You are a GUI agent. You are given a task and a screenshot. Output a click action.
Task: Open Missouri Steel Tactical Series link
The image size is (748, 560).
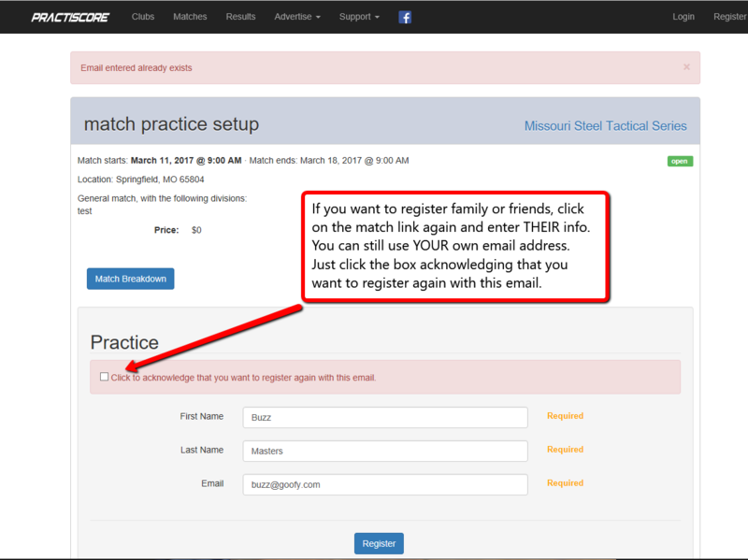pyautogui.click(x=605, y=126)
